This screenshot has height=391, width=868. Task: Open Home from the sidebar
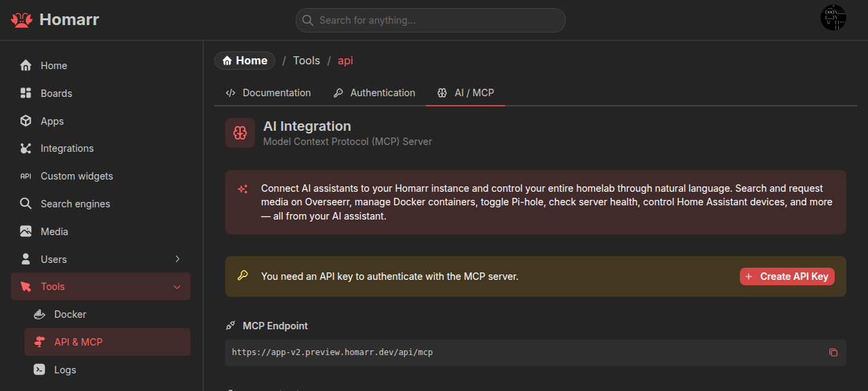(x=100, y=66)
